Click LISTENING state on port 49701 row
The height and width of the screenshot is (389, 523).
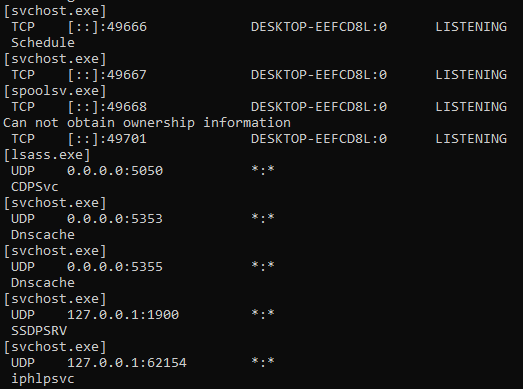(x=471, y=139)
